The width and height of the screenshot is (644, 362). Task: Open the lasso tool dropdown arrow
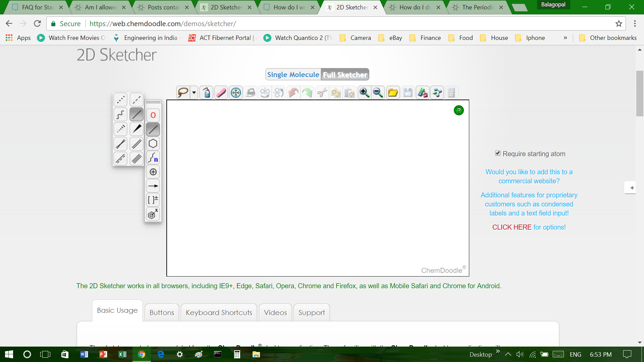194,93
